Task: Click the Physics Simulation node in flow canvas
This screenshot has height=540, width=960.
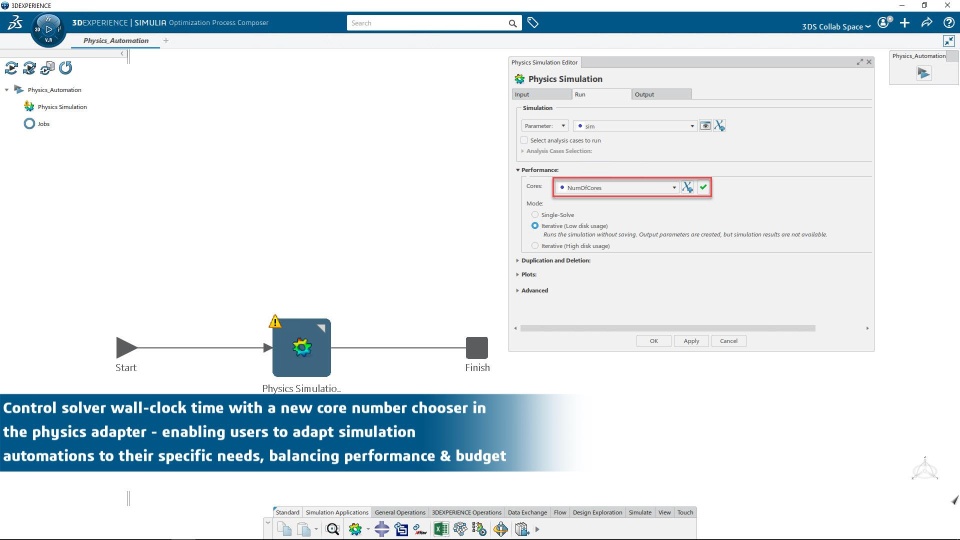Action: 301,347
